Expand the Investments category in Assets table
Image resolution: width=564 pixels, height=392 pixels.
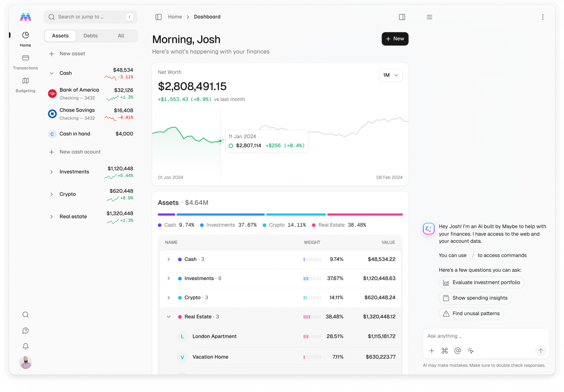(x=168, y=278)
